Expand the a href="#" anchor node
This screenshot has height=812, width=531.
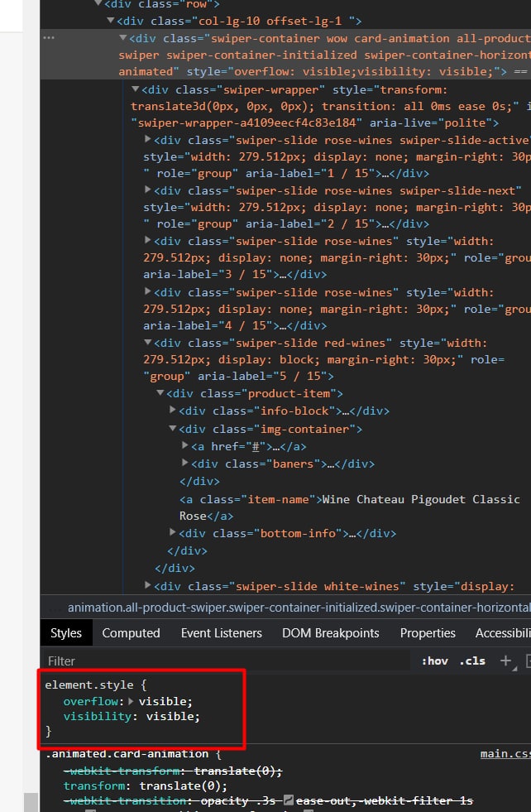click(184, 445)
